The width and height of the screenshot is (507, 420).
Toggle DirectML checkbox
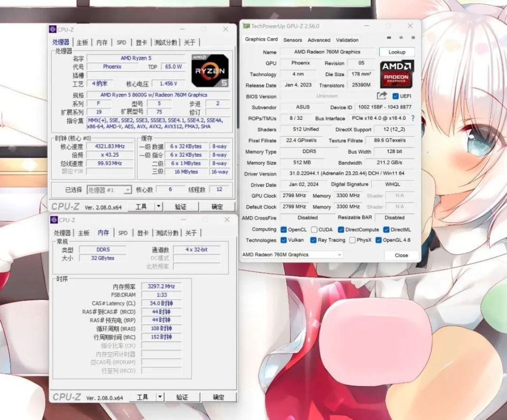click(386, 230)
